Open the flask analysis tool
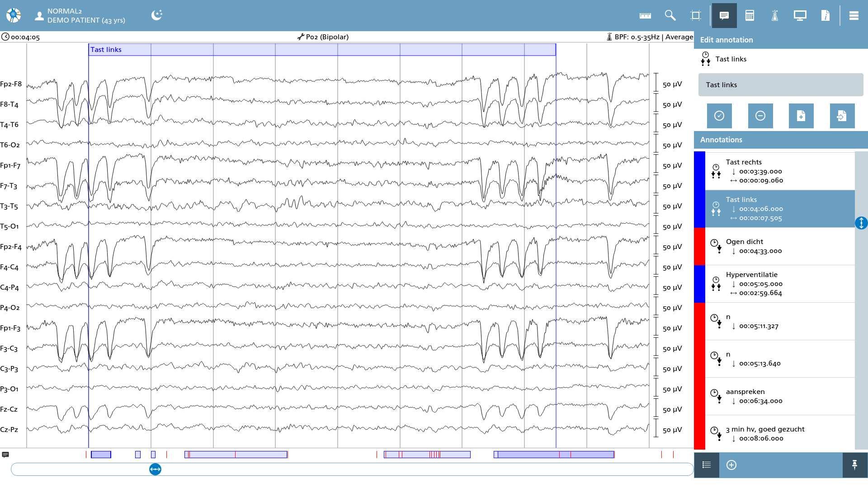 pyautogui.click(x=775, y=16)
